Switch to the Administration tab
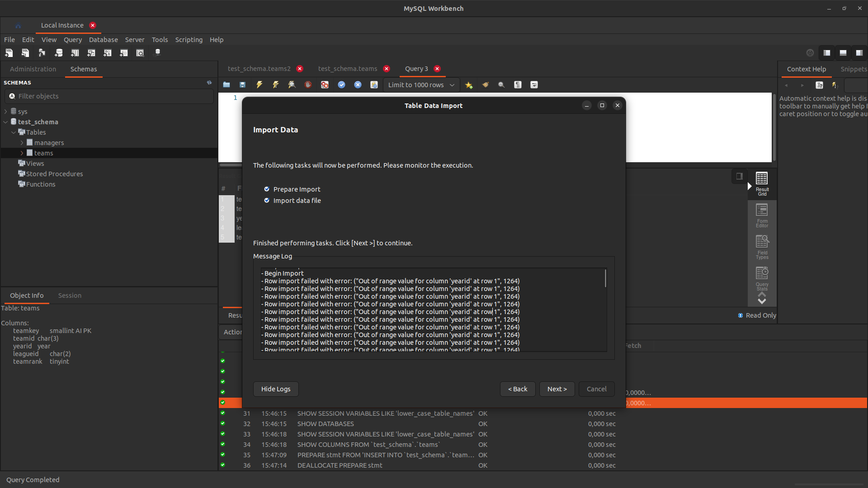The width and height of the screenshot is (868, 488). (x=33, y=69)
